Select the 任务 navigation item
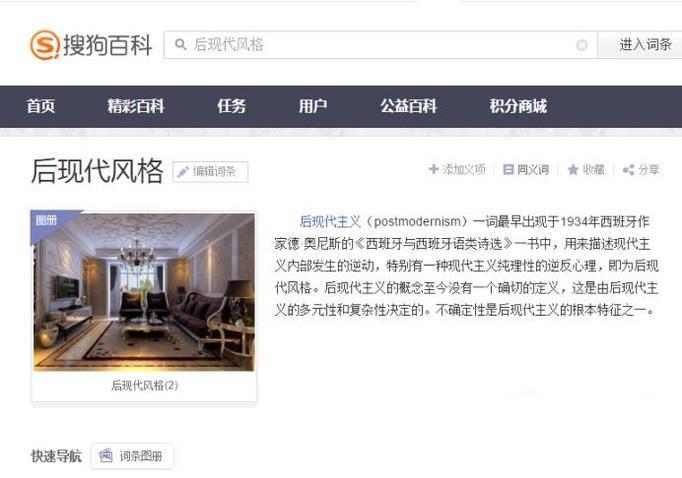 click(231, 106)
